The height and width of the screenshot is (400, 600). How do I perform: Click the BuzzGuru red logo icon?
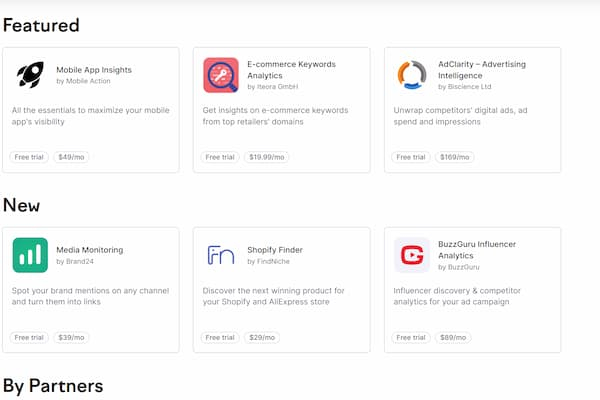[412, 255]
